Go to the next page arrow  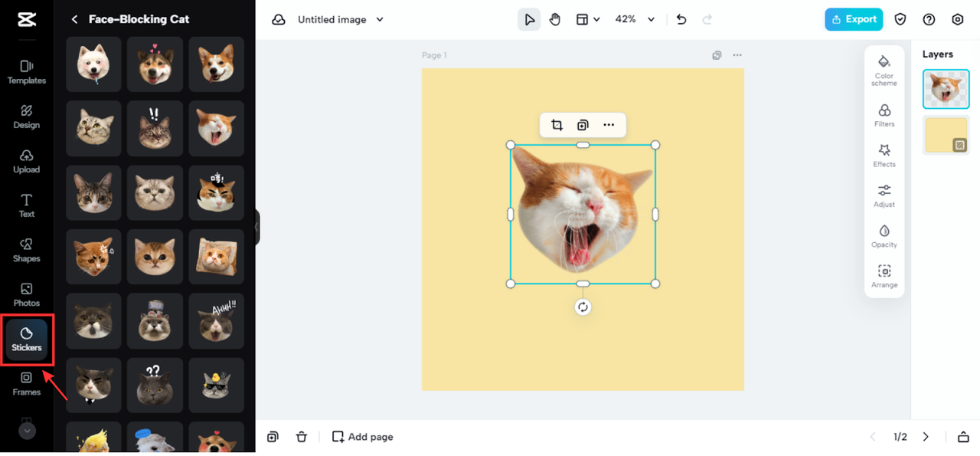[926, 437]
